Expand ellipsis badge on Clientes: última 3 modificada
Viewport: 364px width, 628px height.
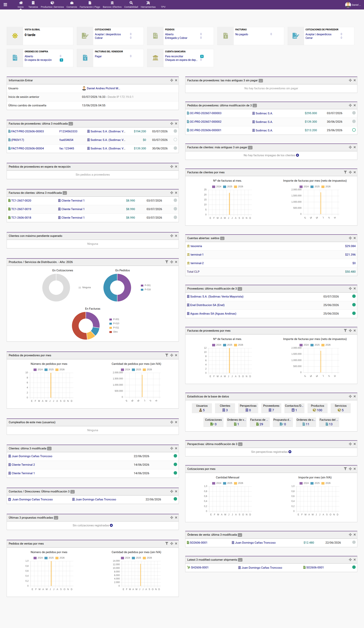click(49, 449)
